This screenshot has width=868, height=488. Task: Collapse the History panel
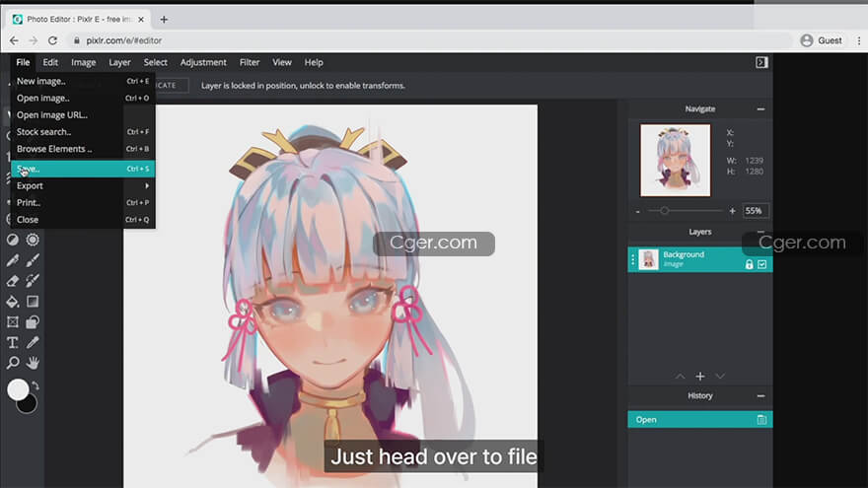[x=760, y=396]
